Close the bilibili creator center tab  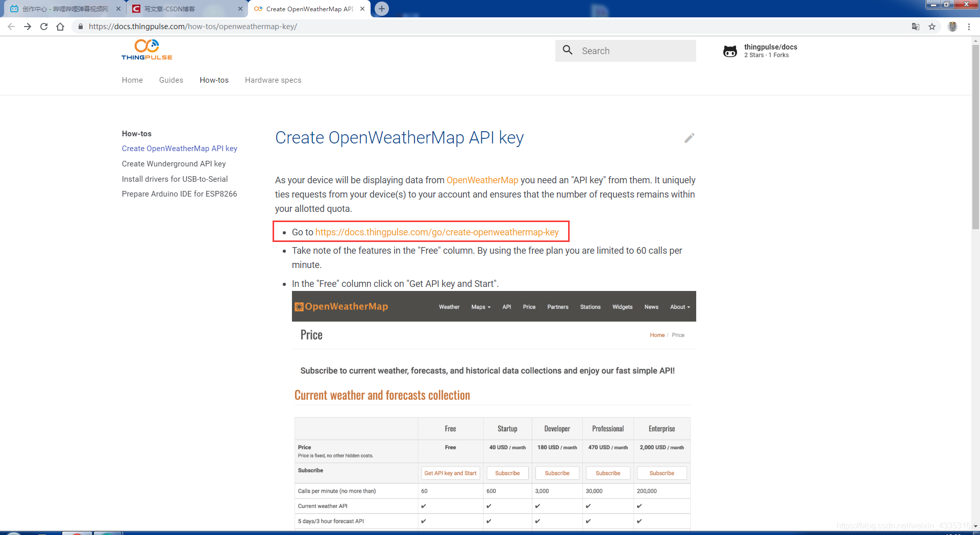(118, 9)
